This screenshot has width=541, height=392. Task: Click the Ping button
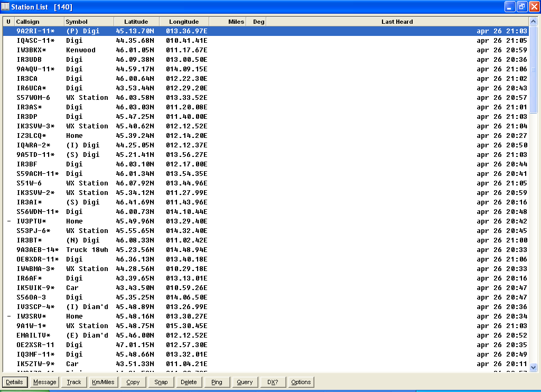tap(217, 382)
